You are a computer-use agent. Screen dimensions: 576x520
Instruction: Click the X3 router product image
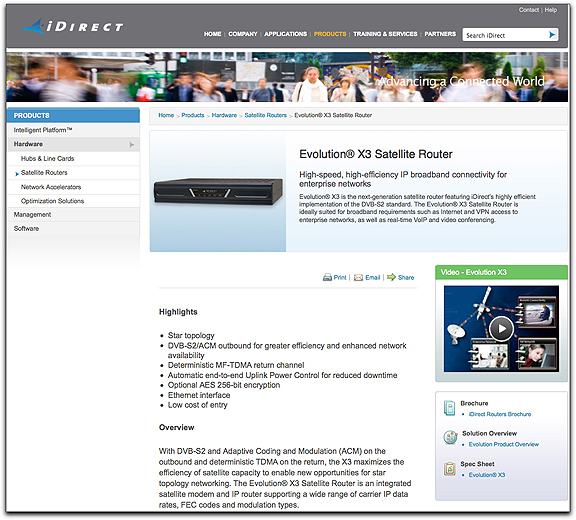pos(218,191)
